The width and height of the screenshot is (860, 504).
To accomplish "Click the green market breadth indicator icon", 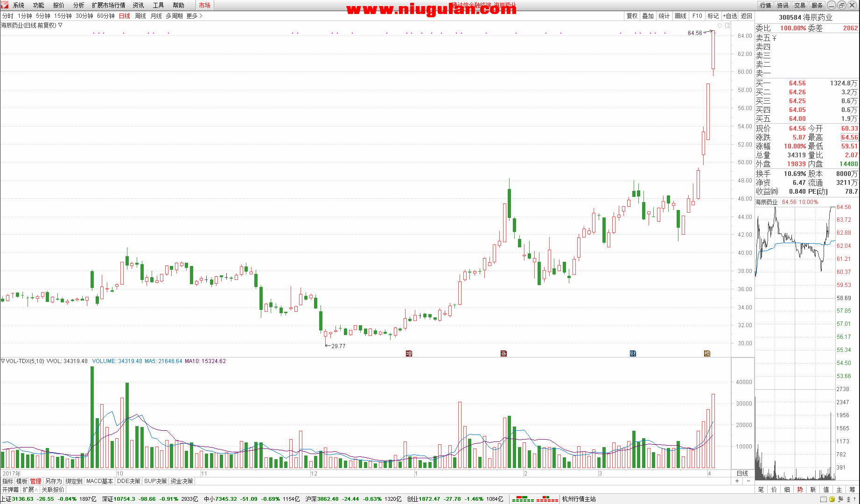I will click(x=523, y=499).
